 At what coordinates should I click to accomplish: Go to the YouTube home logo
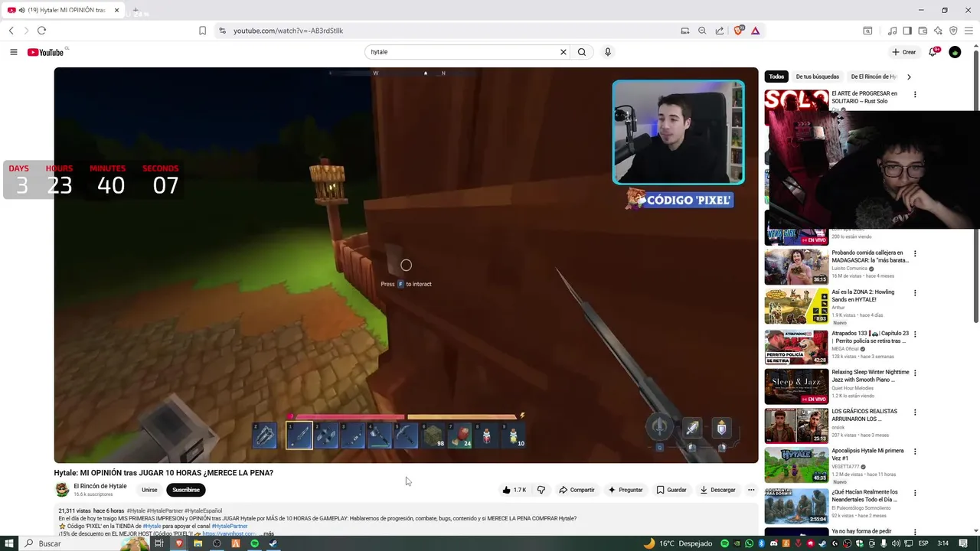click(46, 52)
